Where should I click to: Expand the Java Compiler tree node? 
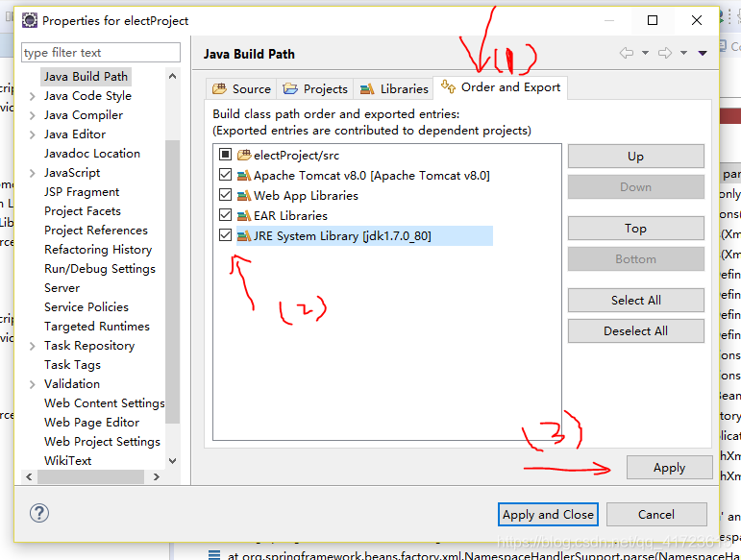coord(32,115)
